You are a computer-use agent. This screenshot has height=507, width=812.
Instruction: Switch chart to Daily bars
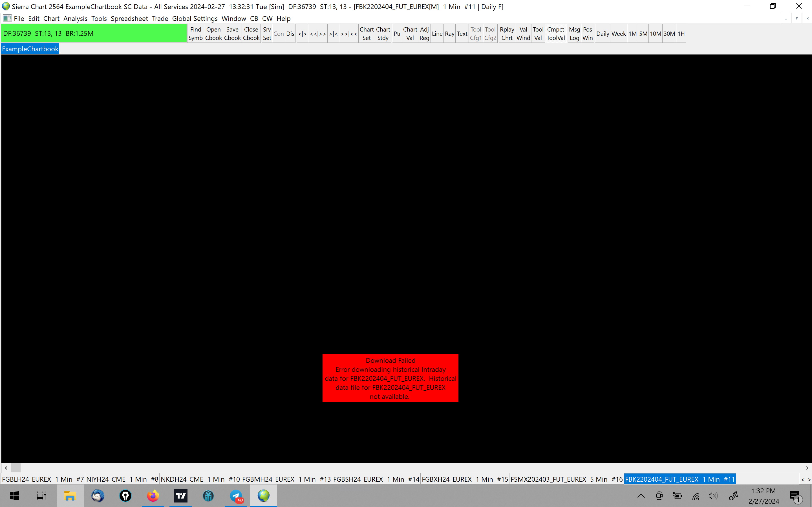pos(602,34)
